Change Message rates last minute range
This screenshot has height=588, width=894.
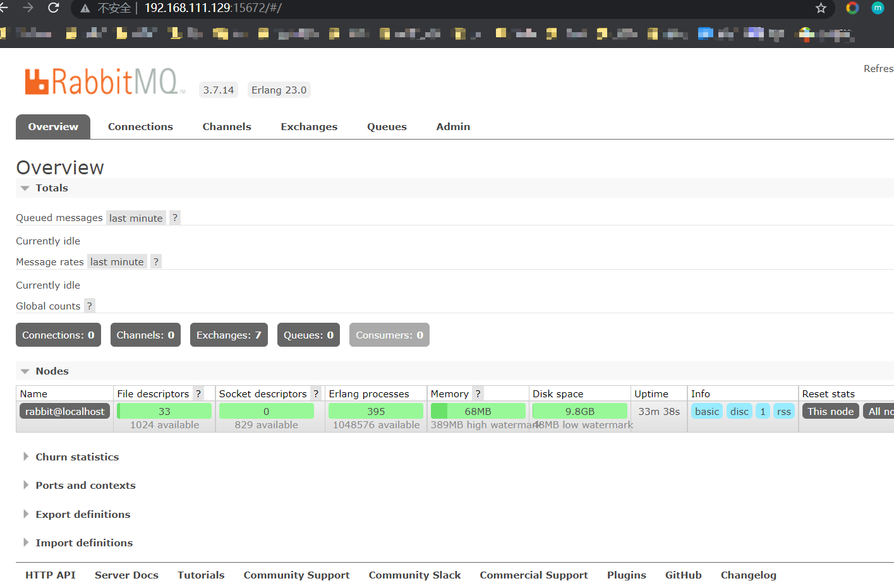click(x=117, y=261)
